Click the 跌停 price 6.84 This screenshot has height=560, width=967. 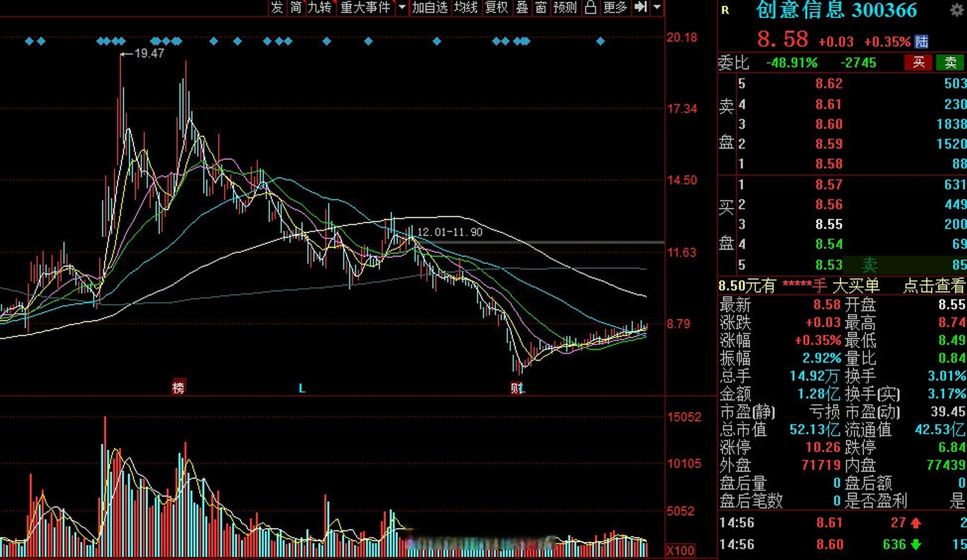point(952,448)
